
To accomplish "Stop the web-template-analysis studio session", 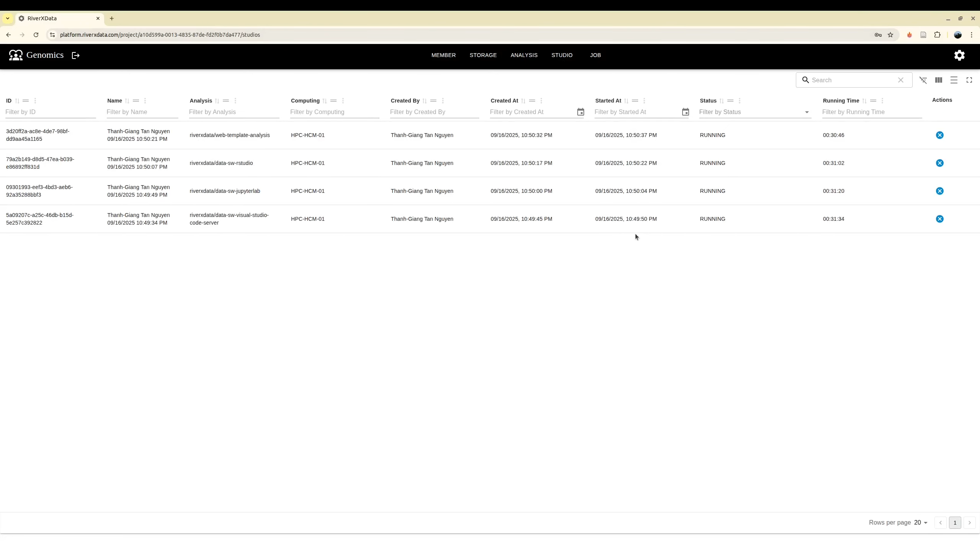I will click(x=939, y=135).
